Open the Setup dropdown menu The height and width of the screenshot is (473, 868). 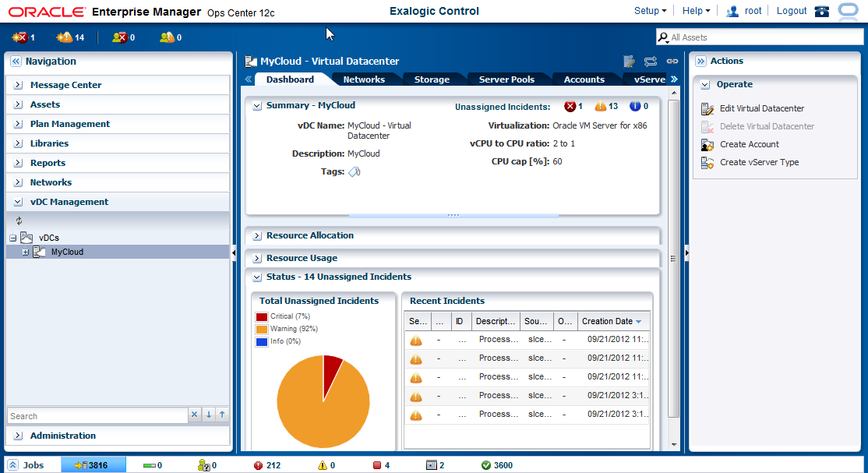tap(650, 11)
